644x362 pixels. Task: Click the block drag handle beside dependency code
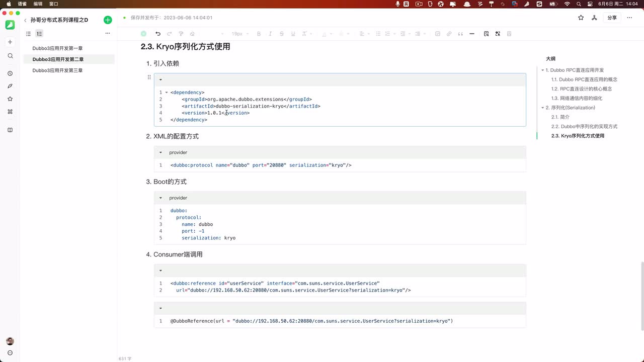pyautogui.click(x=149, y=77)
